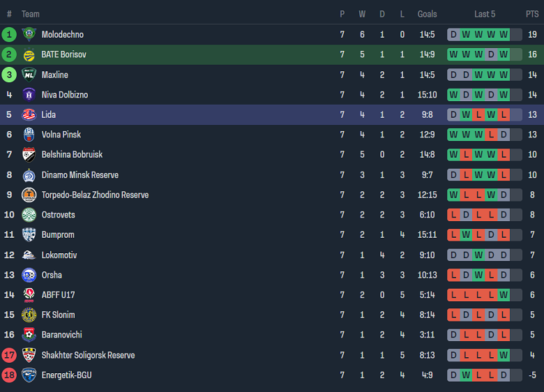Screen dimensions: 544x392
Task: Click ABFF U17's latest win badge
Action: coord(504,295)
